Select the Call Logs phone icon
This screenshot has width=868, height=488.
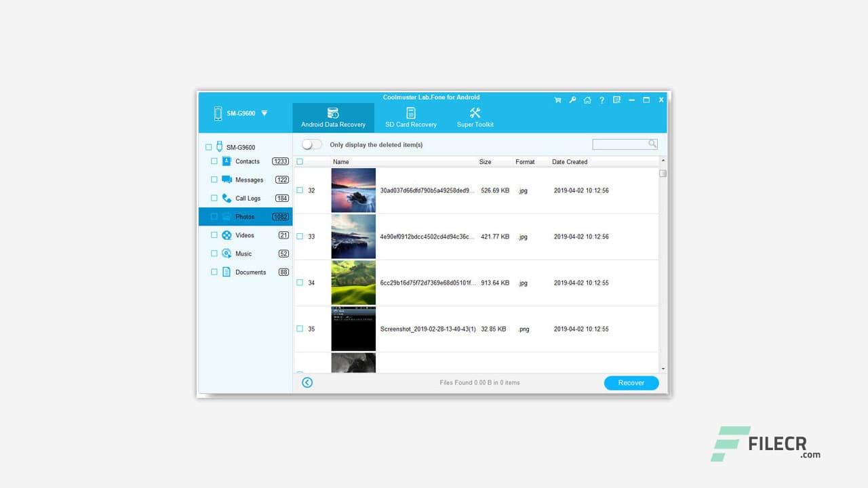point(226,198)
